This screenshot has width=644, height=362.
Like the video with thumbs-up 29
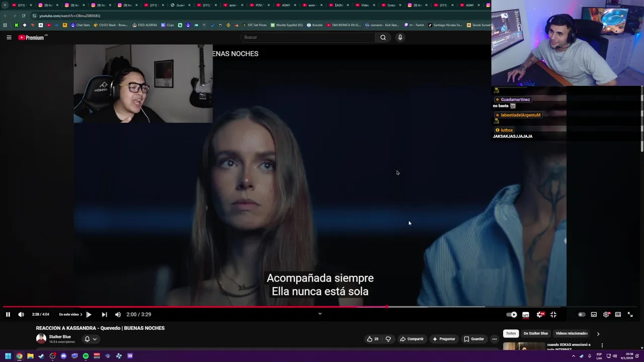coord(373,339)
